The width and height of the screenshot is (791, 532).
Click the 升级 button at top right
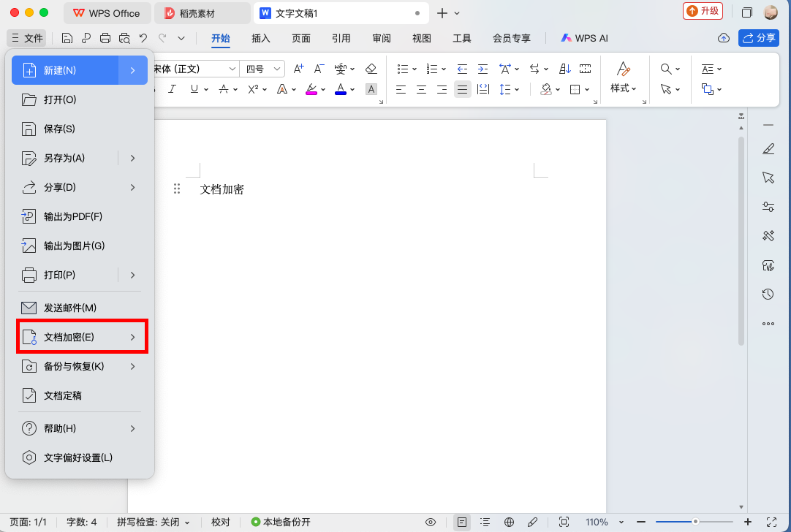(703, 11)
